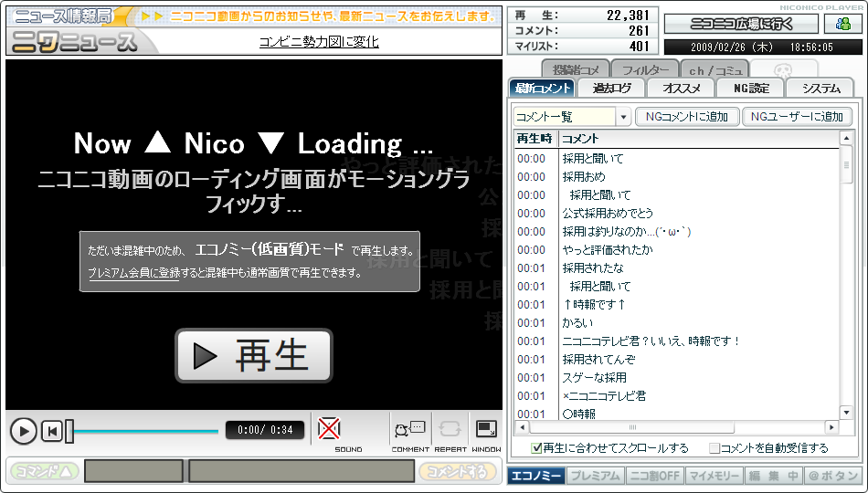Click the seek bar handle at the start
Viewport: 868px width, 493px height.
click(69, 431)
